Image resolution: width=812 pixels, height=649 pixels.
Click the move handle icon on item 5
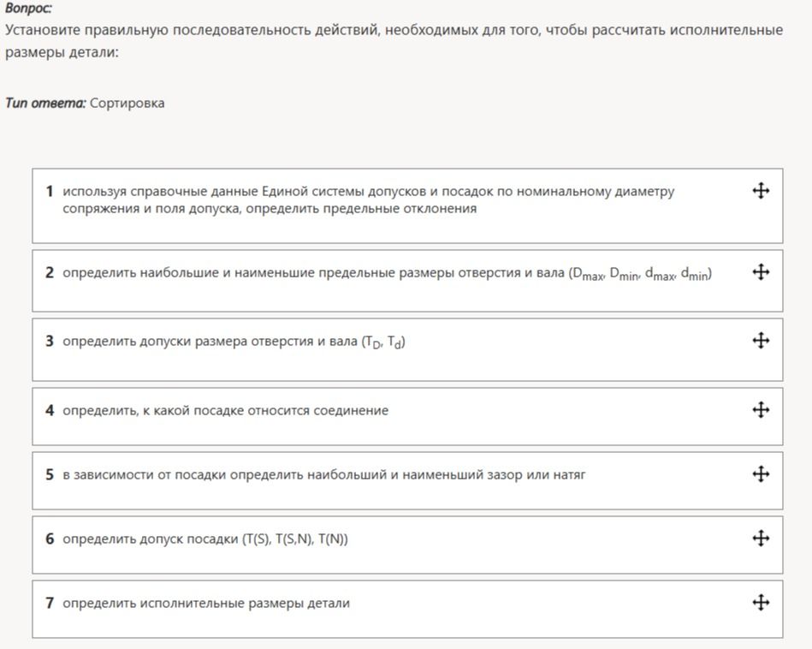(x=760, y=473)
